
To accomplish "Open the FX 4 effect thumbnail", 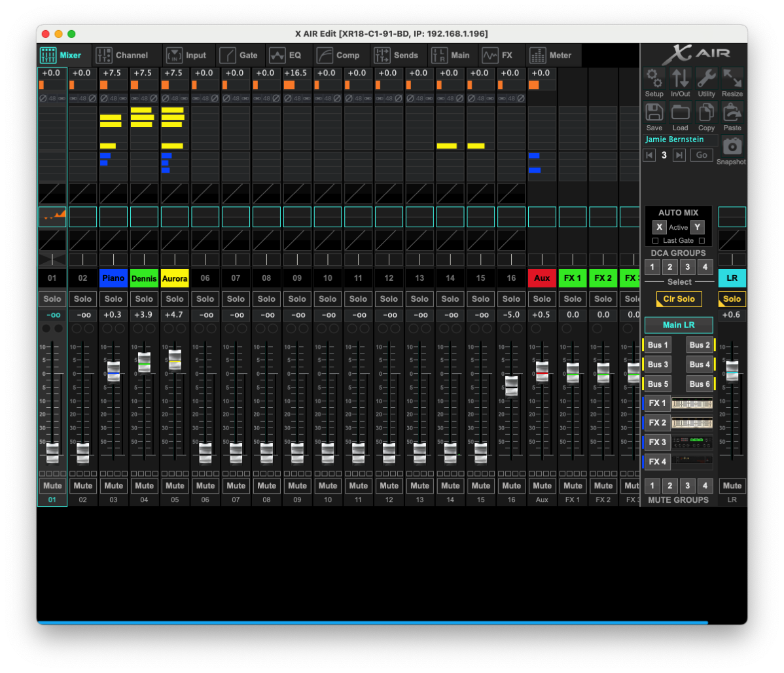I will [692, 462].
